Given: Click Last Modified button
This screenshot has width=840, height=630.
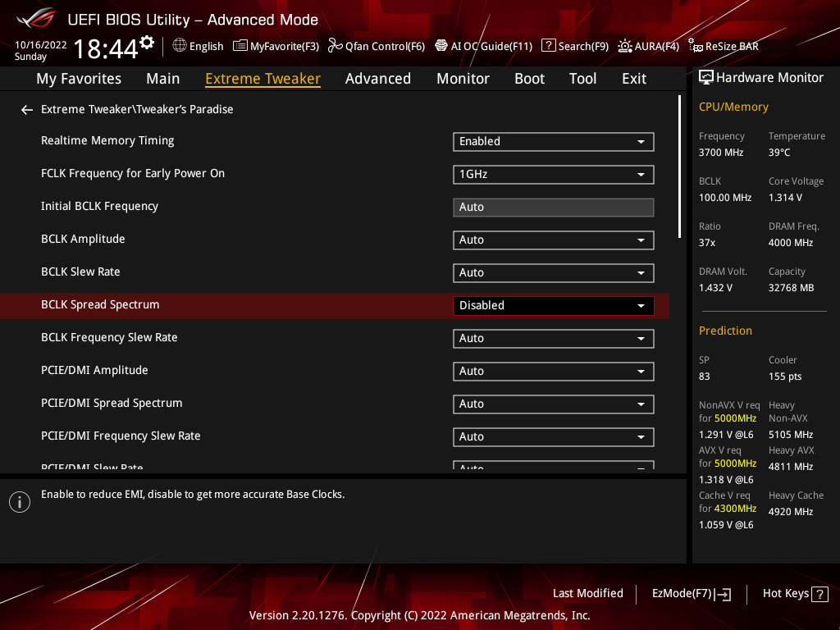Looking at the screenshot, I should click(588, 594).
